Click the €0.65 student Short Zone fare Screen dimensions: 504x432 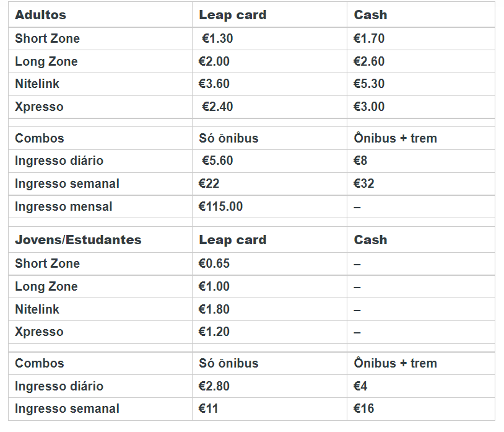coord(214,263)
